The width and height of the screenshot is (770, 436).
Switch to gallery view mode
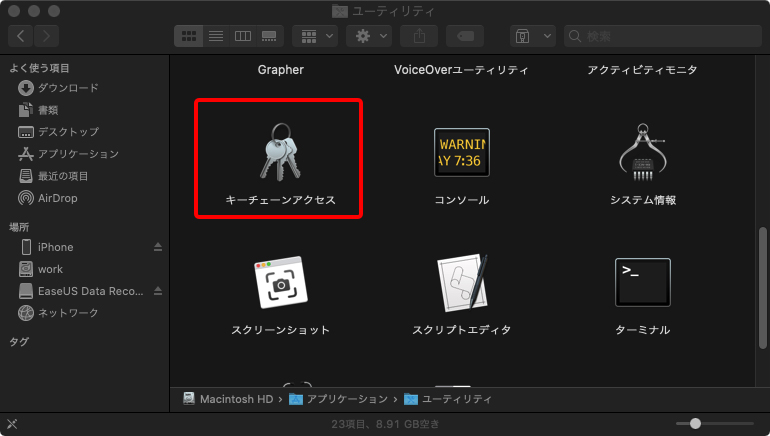269,36
